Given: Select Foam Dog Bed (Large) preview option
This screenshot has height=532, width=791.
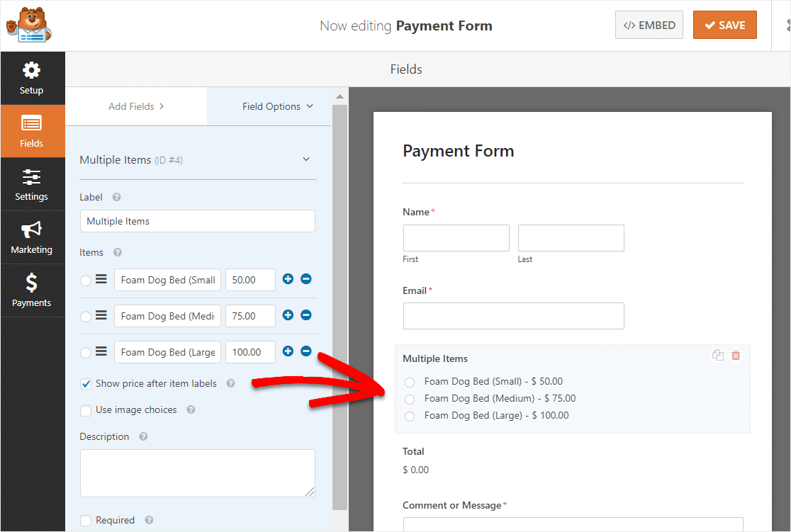Looking at the screenshot, I should click(x=410, y=417).
